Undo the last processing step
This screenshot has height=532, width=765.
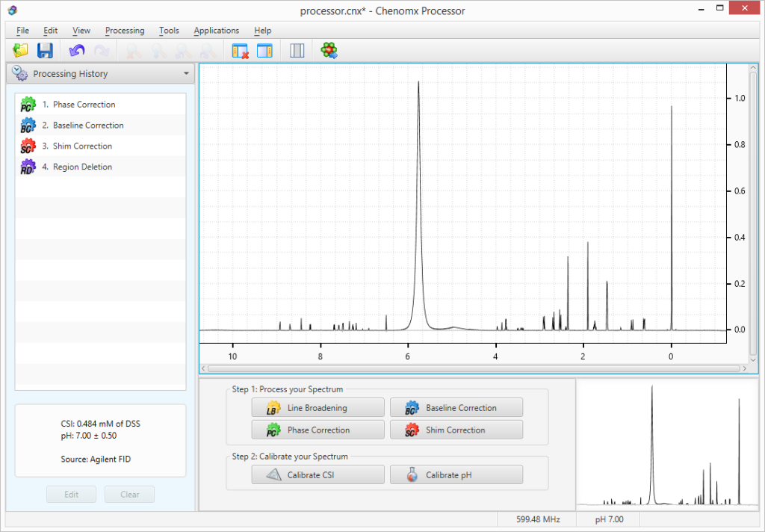[76, 51]
